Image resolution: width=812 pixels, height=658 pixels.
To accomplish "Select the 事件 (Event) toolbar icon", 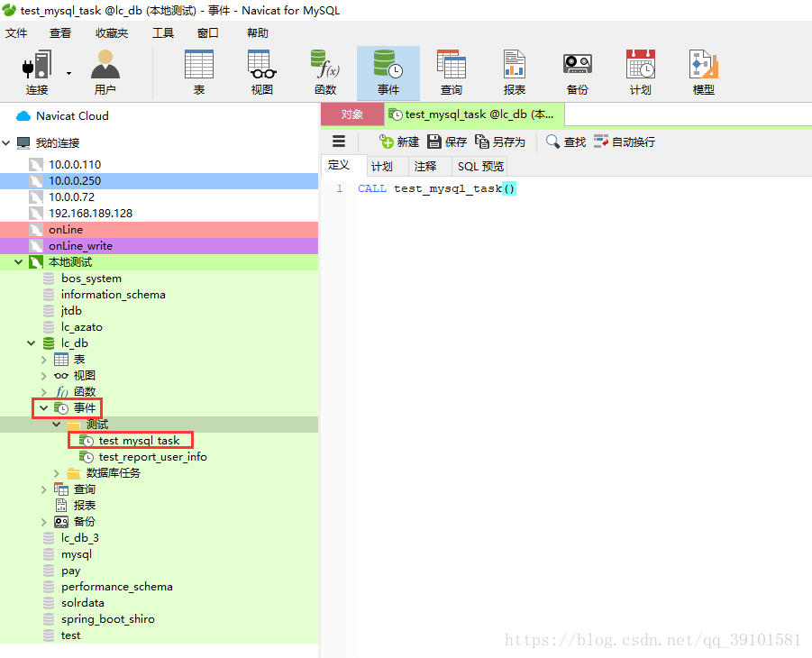I will (x=388, y=72).
